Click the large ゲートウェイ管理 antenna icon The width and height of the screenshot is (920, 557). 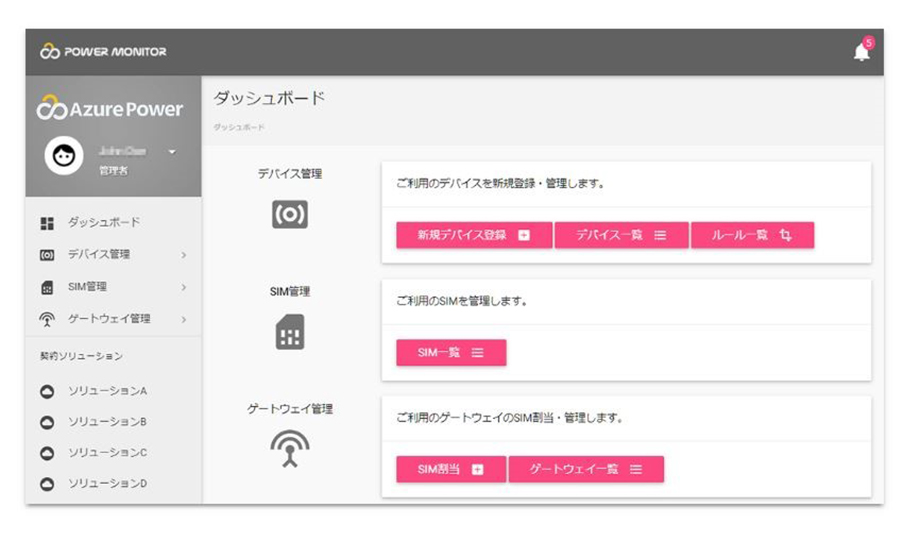[x=290, y=450]
